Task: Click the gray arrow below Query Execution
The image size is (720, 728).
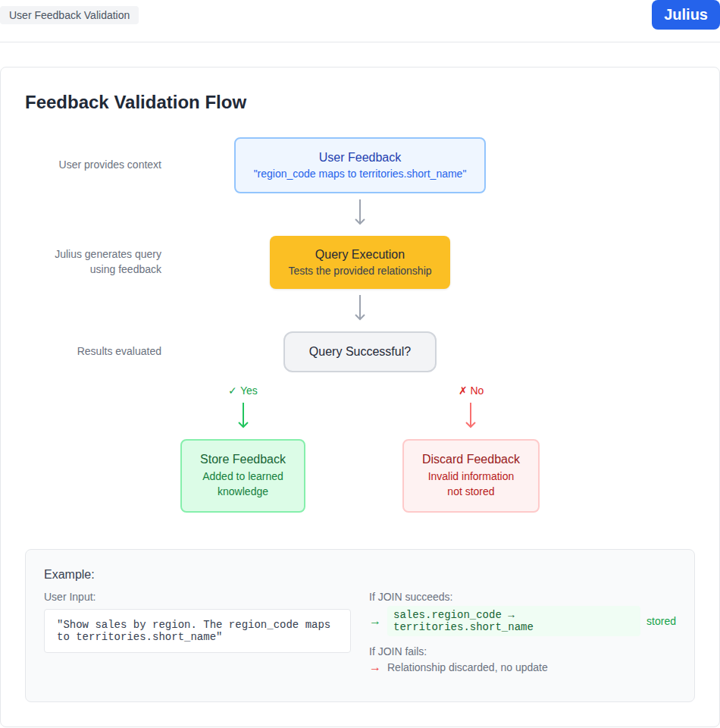Action: coord(360,308)
